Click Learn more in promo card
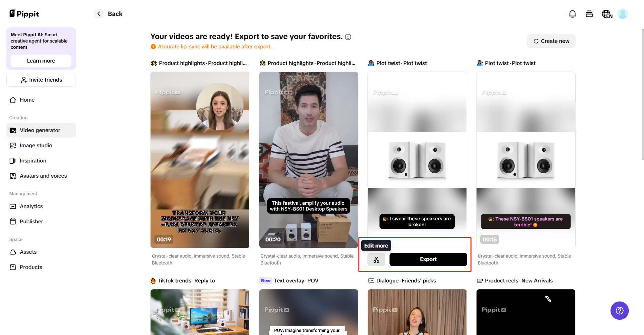Image resolution: width=644 pixels, height=335 pixels. click(41, 61)
